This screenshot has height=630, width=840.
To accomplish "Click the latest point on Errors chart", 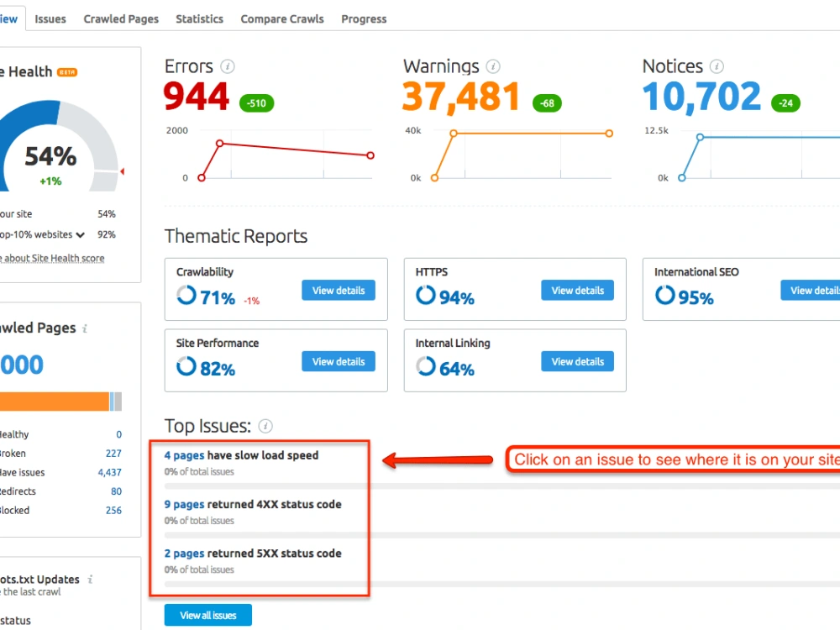I will point(370,155).
